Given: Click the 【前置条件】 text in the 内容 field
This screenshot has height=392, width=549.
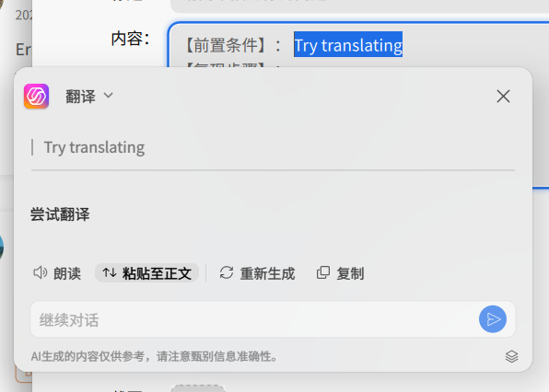Looking at the screenshot, I should click(226, 45).
